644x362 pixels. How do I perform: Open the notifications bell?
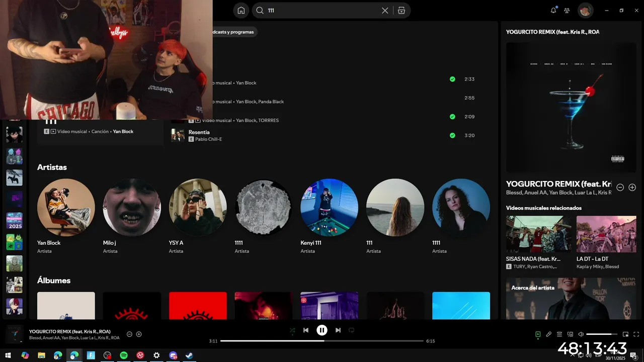553,10
